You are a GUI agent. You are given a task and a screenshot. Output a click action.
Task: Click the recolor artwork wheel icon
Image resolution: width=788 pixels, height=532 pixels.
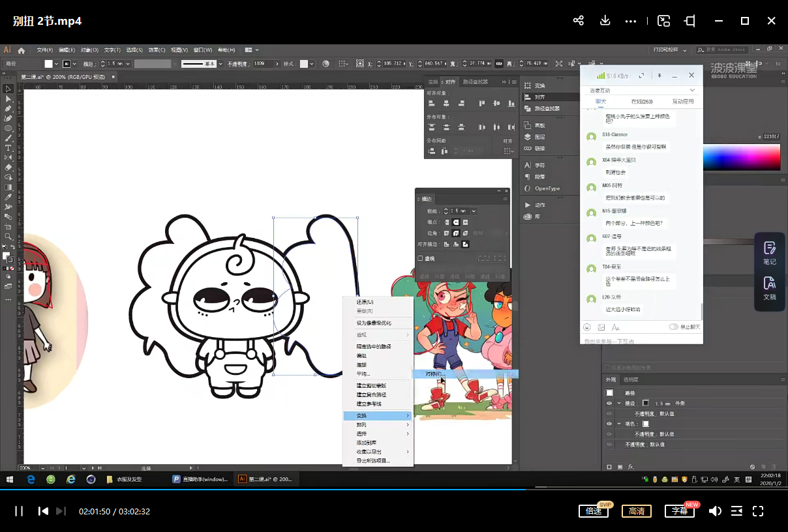326,64
